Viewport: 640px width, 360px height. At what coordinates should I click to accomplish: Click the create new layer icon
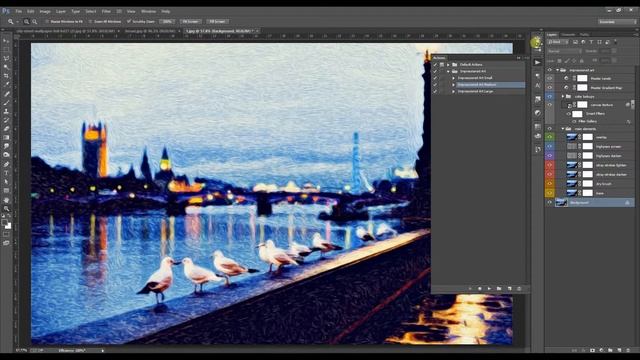pyautogui.click(x=619, y=350)
